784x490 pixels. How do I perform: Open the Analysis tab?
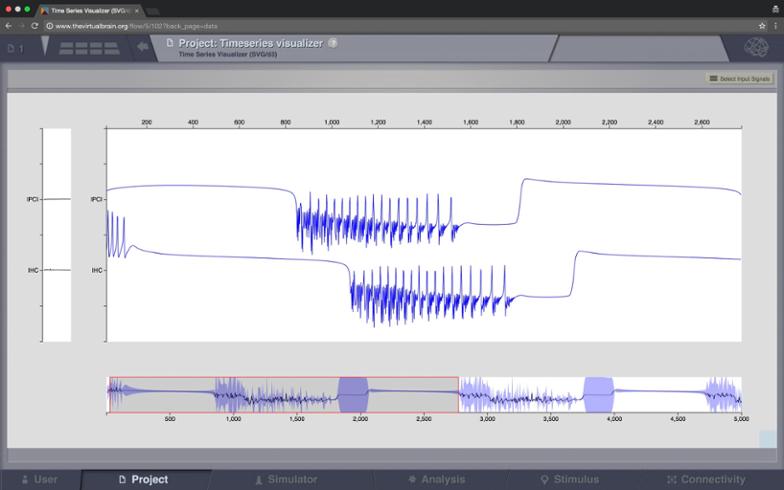pyautogui.click(x=435, y=480)
